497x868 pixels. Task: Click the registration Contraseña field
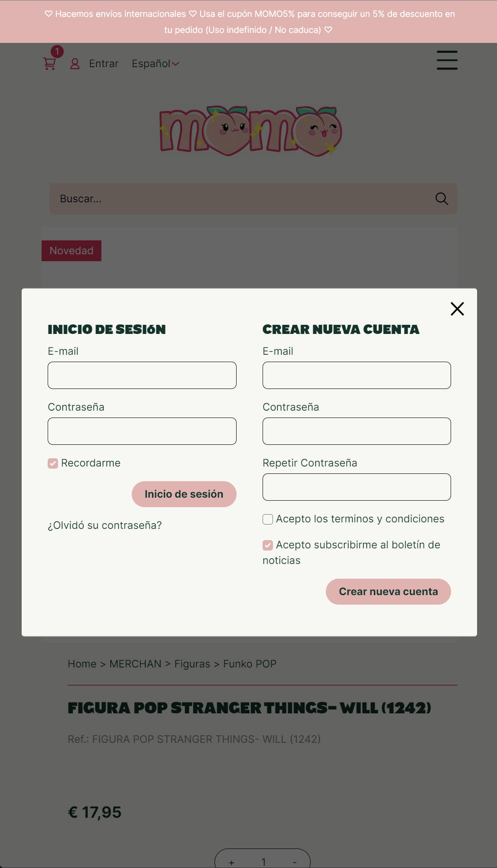click(x=357, y=431)
